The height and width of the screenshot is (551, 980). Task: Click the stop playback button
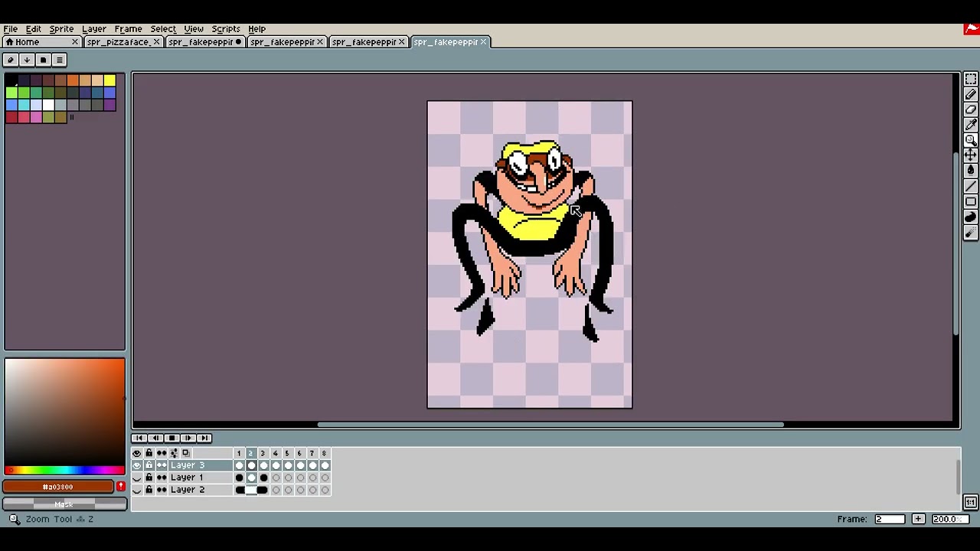coord(171,438)
